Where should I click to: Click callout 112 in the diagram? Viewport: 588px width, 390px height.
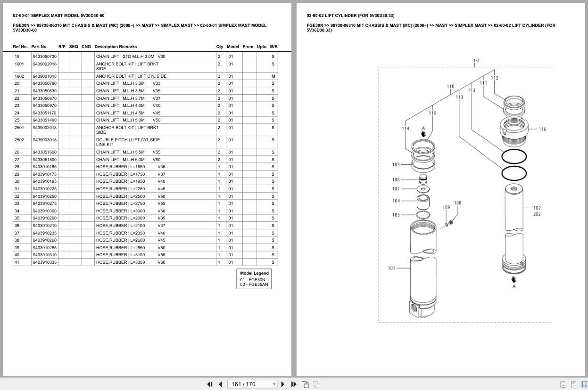[495, 78]
